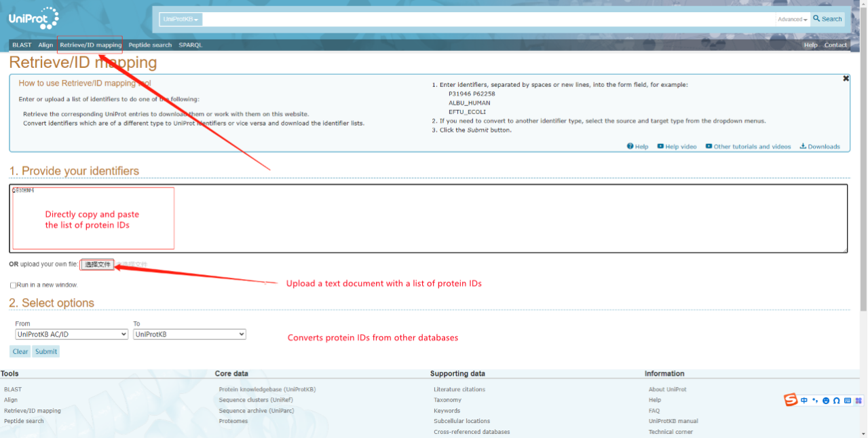
Task: Open the IME toolbox grid icon
Action: pyautogui.click(x=859, y=401)
